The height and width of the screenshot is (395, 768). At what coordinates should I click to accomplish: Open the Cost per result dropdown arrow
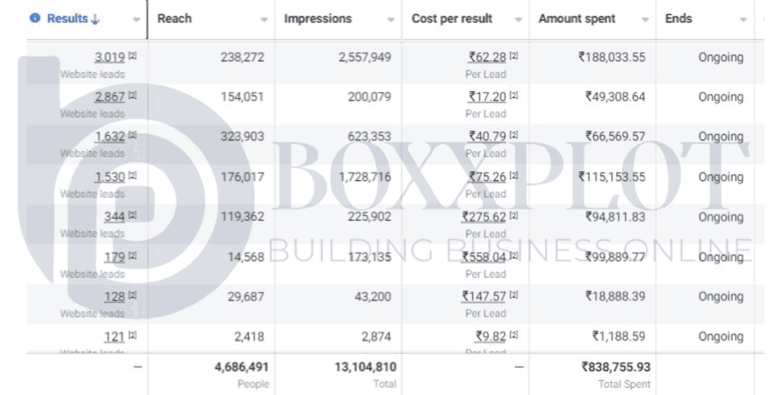coord(518,20)
